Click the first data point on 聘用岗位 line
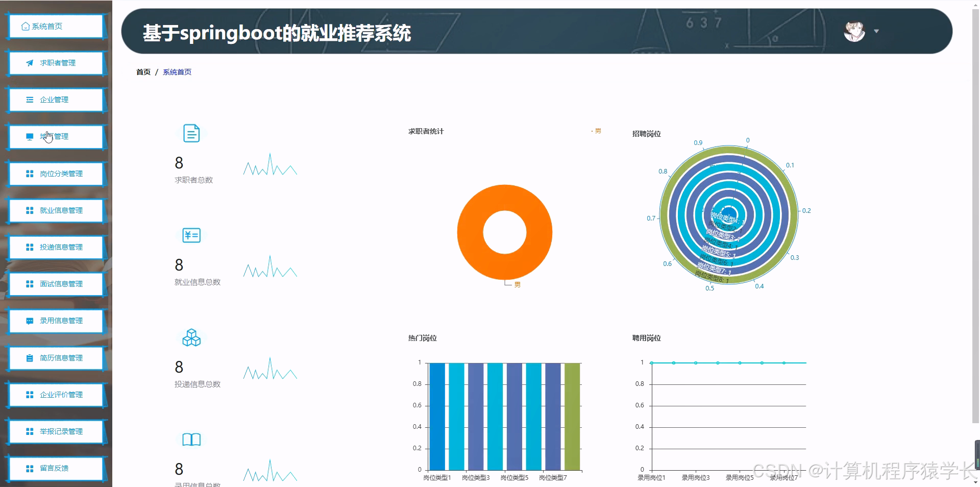 point(652,363)
